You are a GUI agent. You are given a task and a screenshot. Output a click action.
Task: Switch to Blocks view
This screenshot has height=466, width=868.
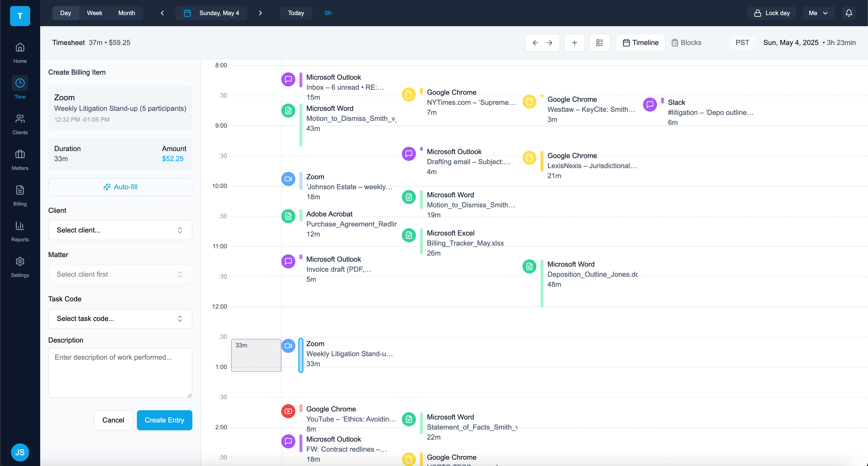(687, 42)
